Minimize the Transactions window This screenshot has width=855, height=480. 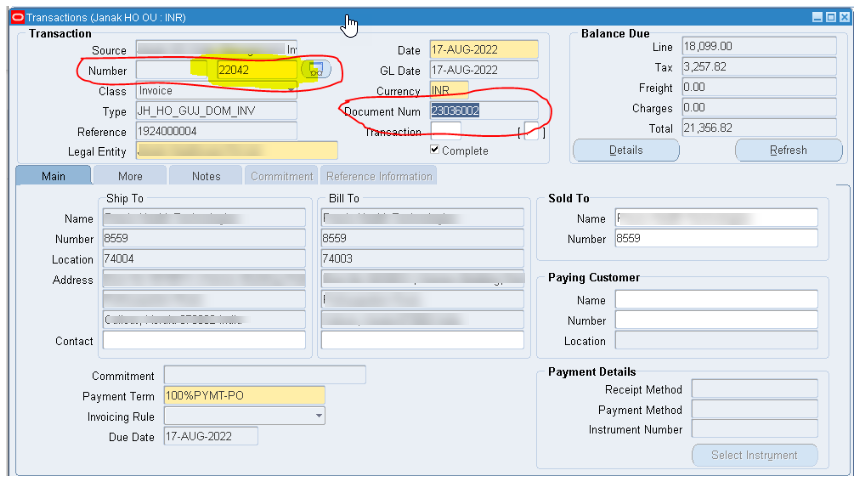click(x=817, y=17)
